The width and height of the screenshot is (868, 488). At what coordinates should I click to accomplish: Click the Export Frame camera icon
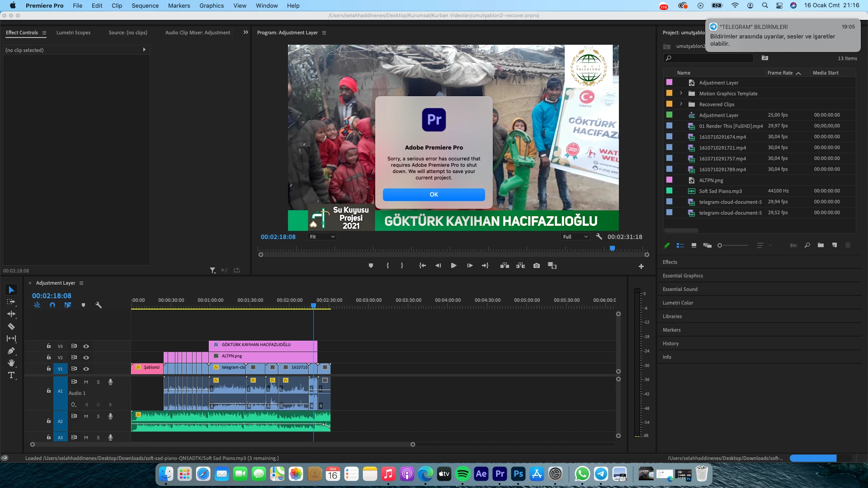pyautogui.click(x=536, y=266)
